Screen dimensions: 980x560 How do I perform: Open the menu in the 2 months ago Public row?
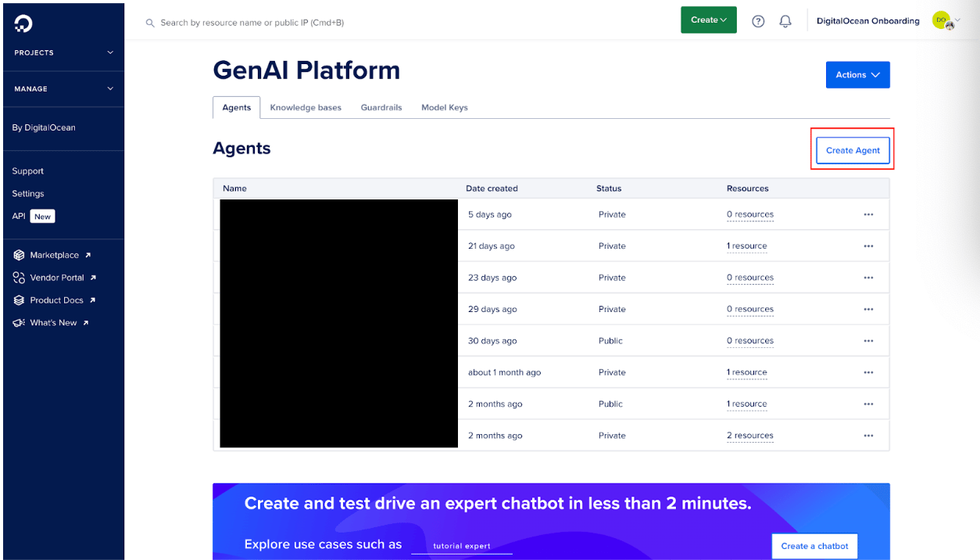[868, 404]
